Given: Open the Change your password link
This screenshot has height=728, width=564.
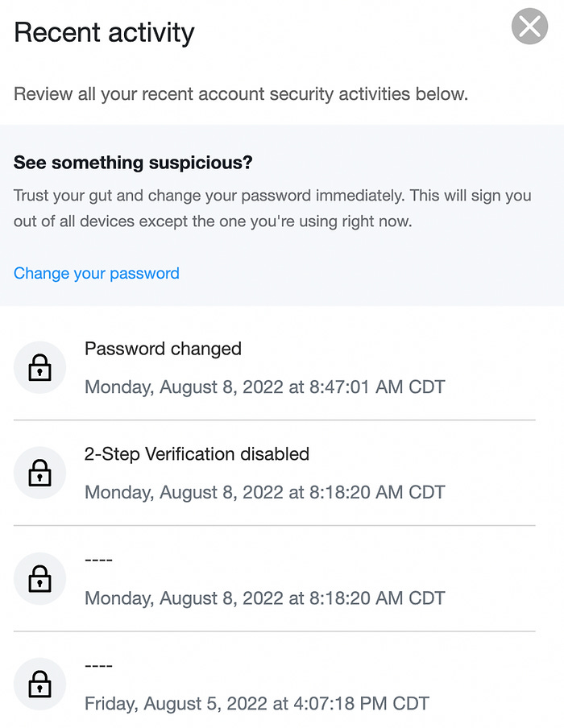Looking at the screenshot, I should coord(96,274).
